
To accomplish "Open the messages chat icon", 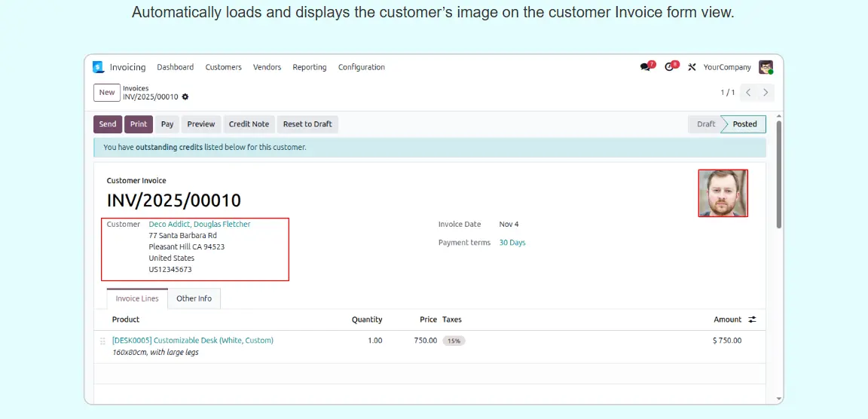I will pyautogui.click(x=645, y=67).
